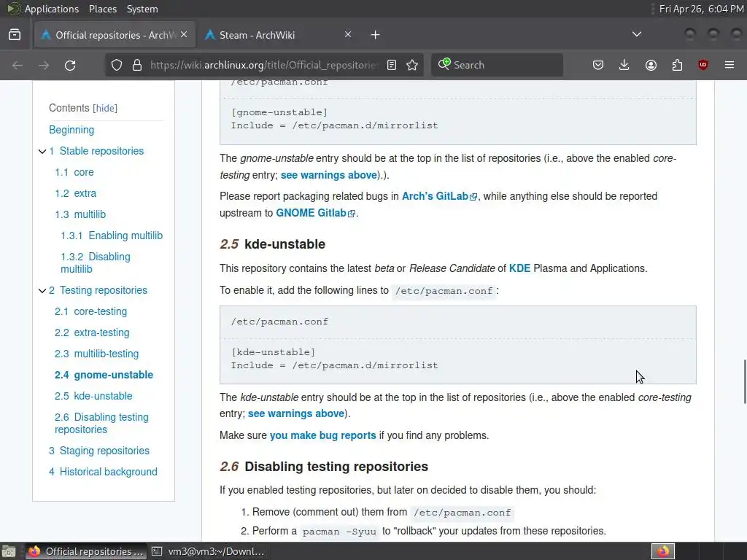This screenshot has width=747, height=560.
Task: Click see warnings above in gnome-unstable paragraph
Action: tap(329, 175)
